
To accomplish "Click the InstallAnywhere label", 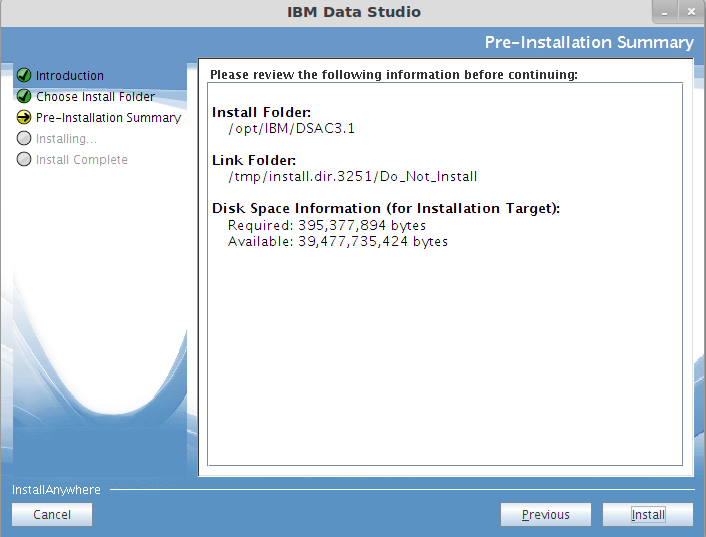I will coord(56,490).
